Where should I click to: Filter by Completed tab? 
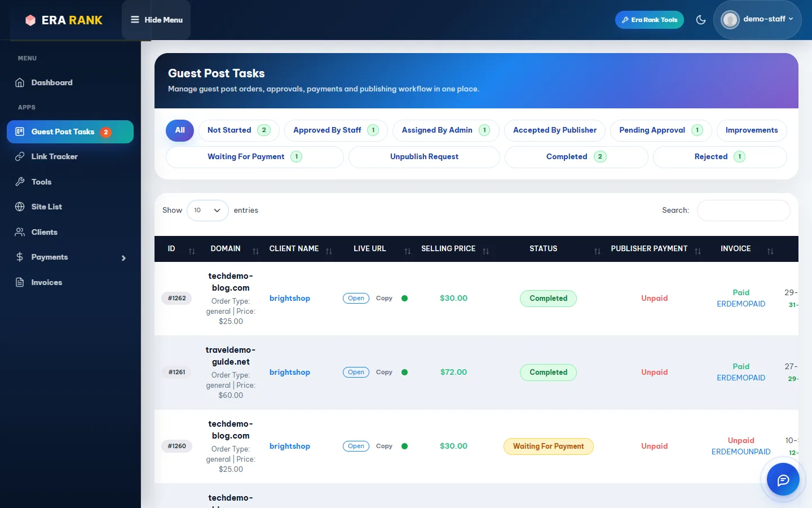pyautogui.click(x=576, y=157)
